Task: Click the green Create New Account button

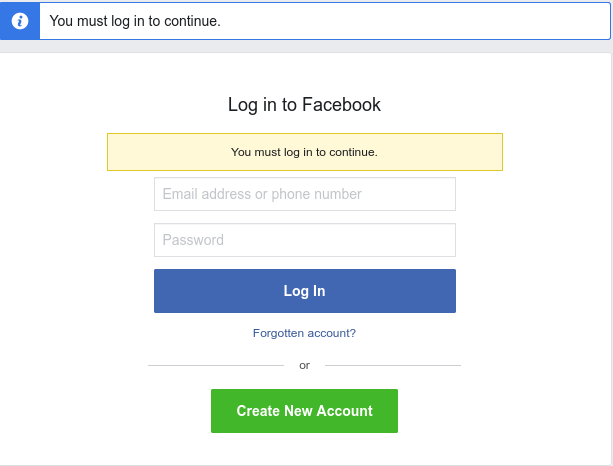Action: click(x=304, y=411)
